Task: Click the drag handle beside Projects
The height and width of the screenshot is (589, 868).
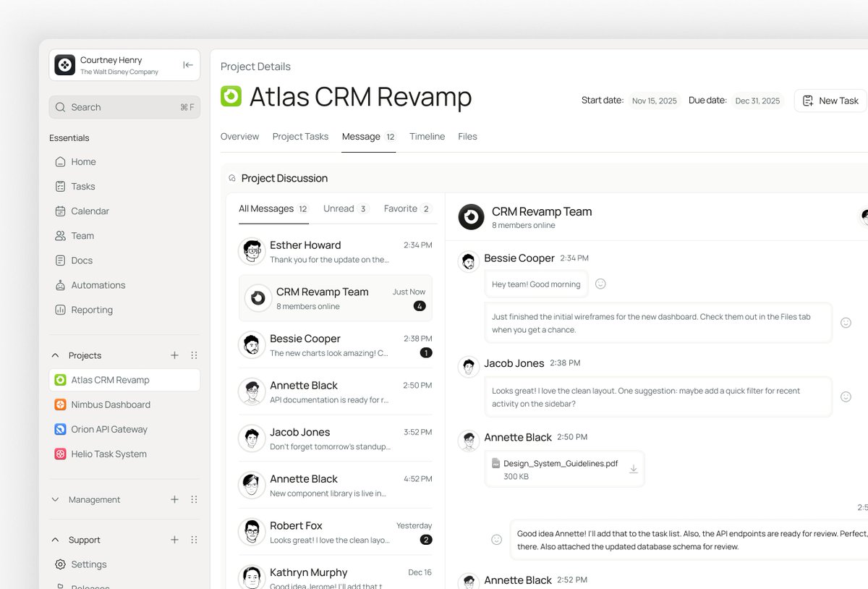Action: (194, 355)
